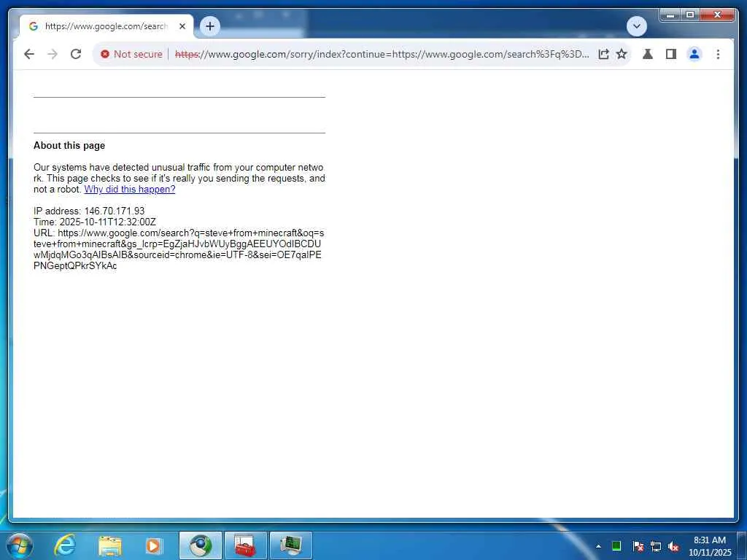
Task: Open the network status tray icon
Action: pyautogui.click(x=656, y=547)
